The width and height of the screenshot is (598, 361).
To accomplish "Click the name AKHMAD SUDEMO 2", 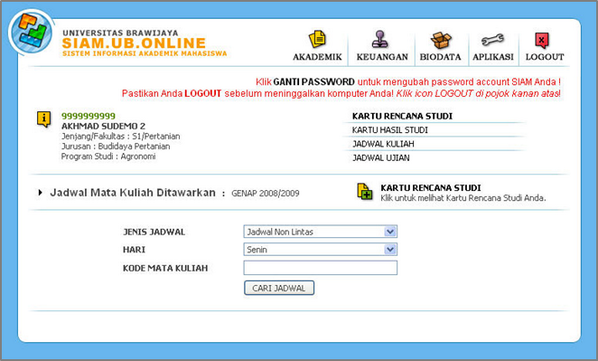I will (x=103, y=126).
